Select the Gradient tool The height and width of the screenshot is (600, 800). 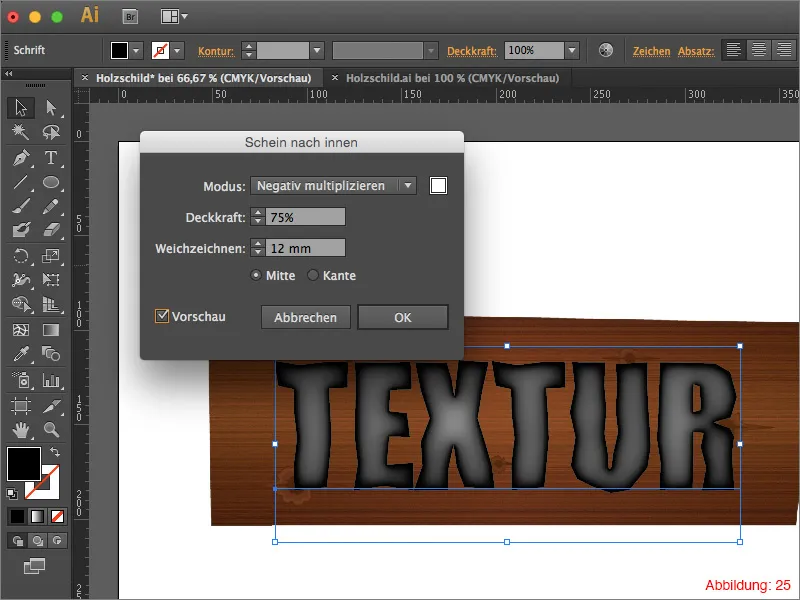(x=51, y=330)
